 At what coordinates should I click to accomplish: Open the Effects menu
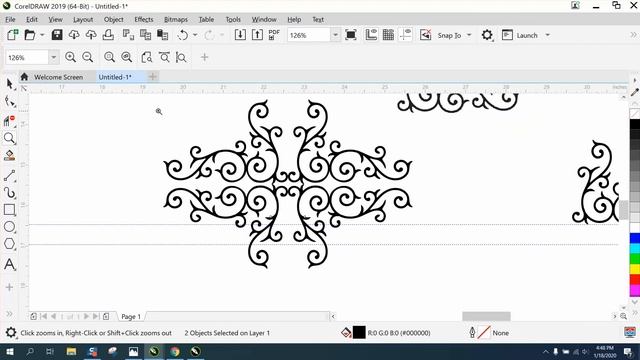(144, 19)
